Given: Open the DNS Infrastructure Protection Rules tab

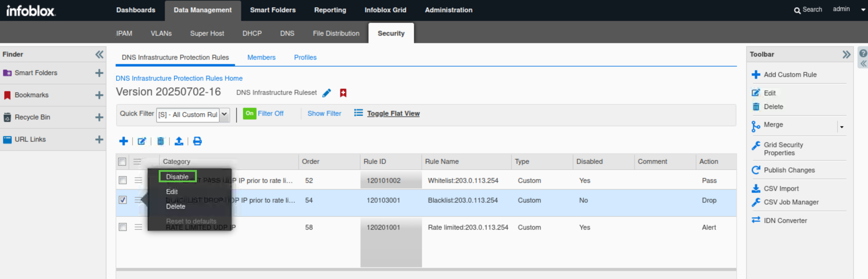Looking at the screenshot, I should (x=175, y=57).
